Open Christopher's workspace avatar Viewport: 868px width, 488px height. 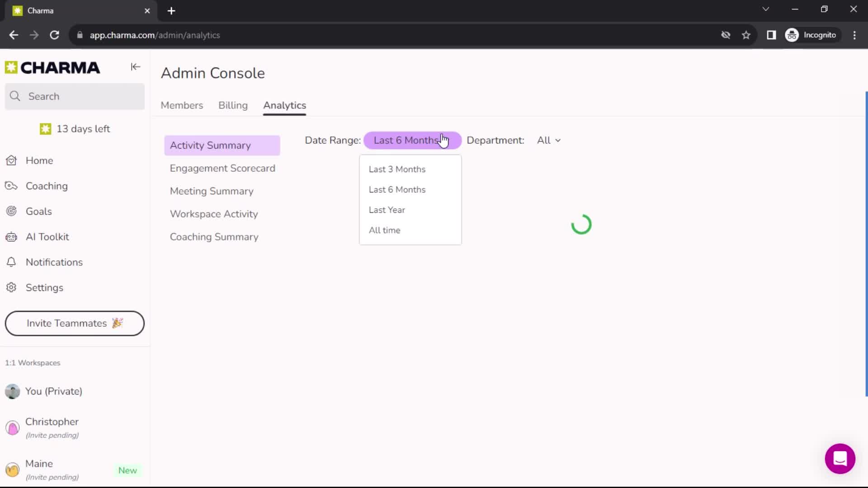click(x=13, y=427)
